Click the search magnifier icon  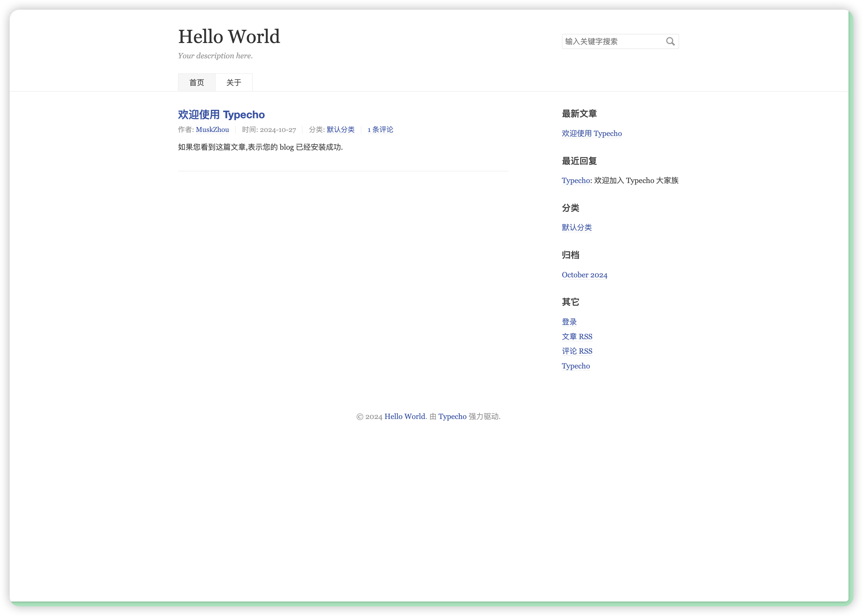click(x=670, y=41)
